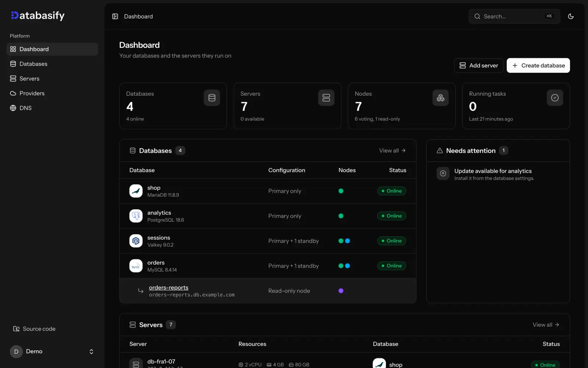Expand the Demo account switcher

(52, 351)
